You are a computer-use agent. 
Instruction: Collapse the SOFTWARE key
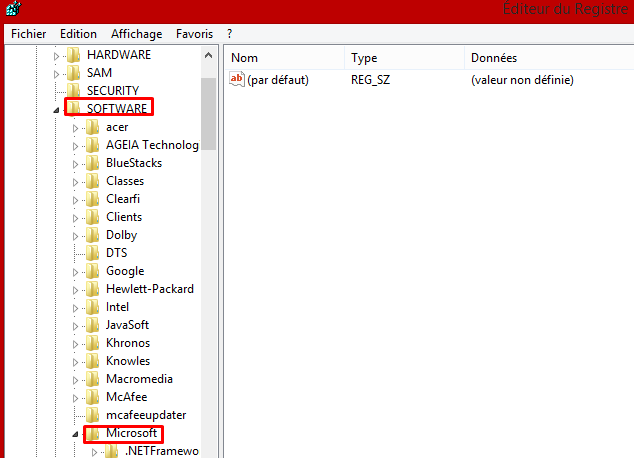(x=56, y=110)
